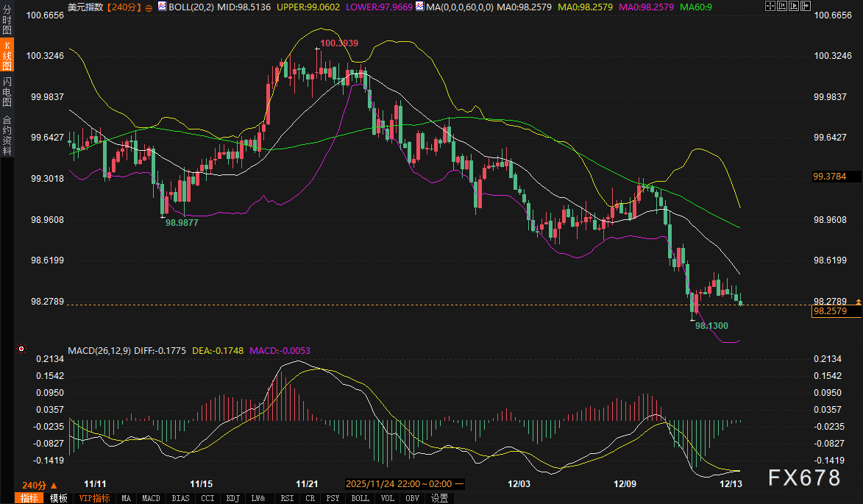863x504 pixels.
Task: Click the orange arrows at right price axis
Action: point(858,302)
